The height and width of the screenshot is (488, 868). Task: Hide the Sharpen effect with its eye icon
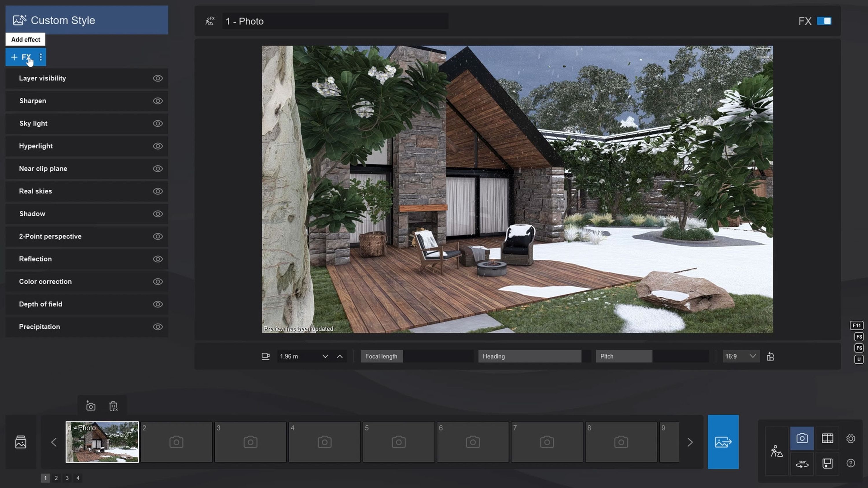158,101
